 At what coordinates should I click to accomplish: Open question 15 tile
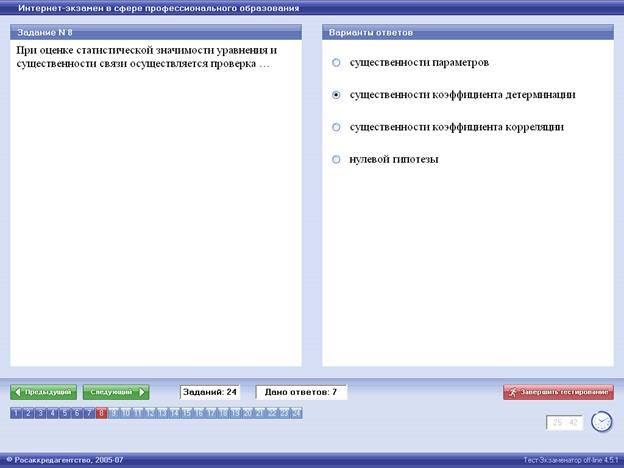(x=187, y=413)
